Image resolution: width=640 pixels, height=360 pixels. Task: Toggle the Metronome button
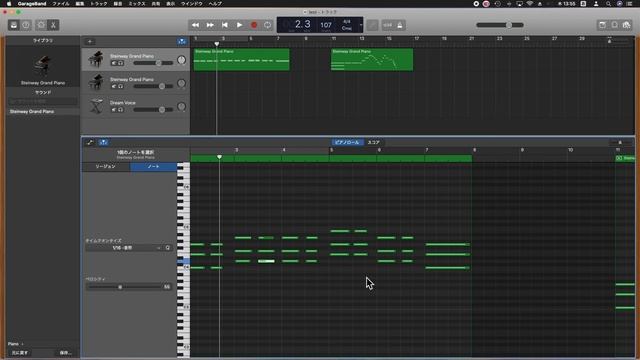(x=400, y=25)
